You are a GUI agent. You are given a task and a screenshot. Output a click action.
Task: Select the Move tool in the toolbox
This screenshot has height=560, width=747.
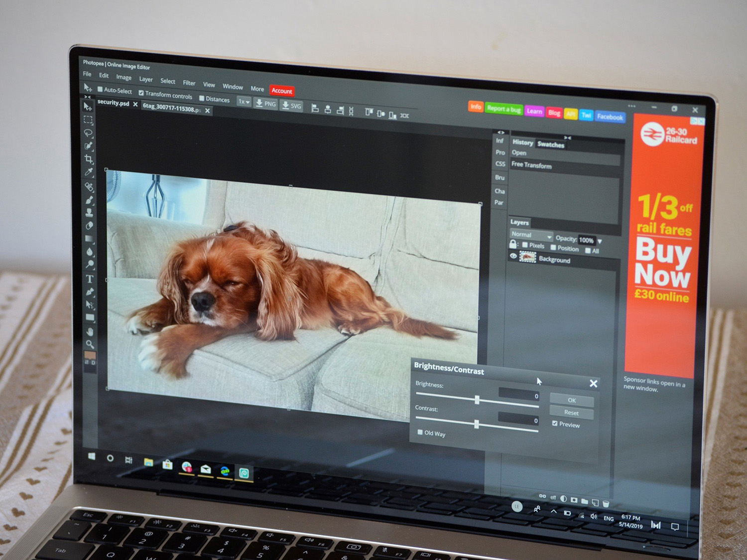point(88,107)
